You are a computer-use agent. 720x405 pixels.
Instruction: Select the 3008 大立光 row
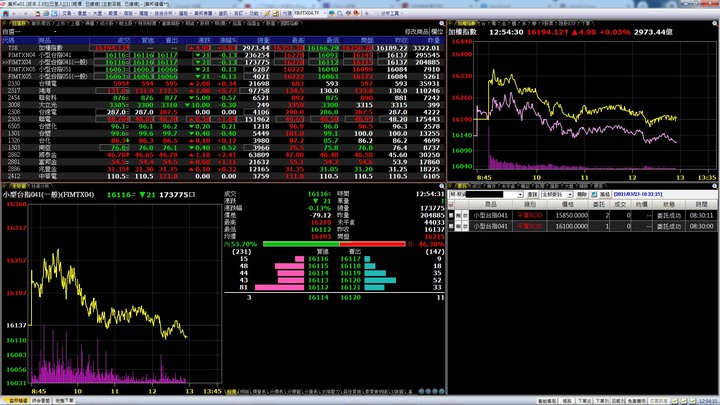(223, 105)
